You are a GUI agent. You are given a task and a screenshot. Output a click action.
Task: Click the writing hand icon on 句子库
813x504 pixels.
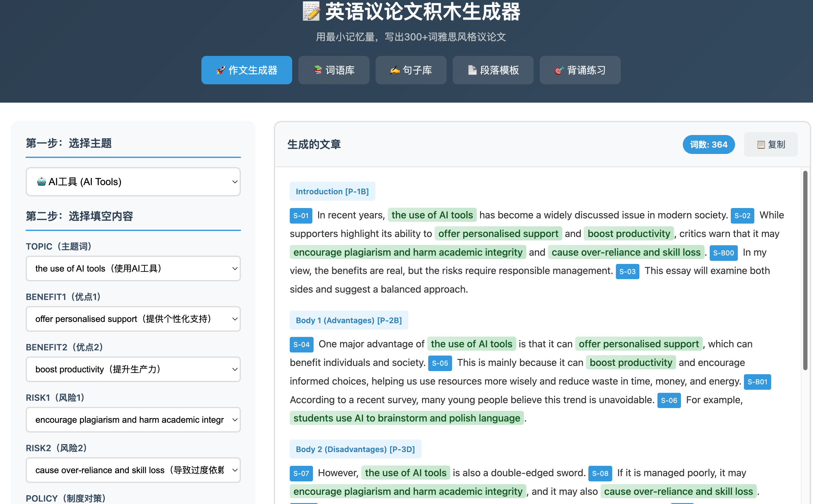(x=395, y=70)
